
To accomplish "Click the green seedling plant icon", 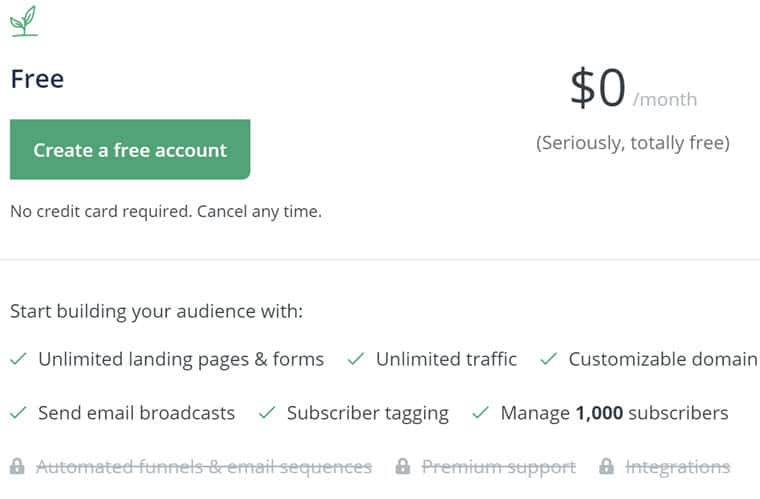I will [24, 21].
